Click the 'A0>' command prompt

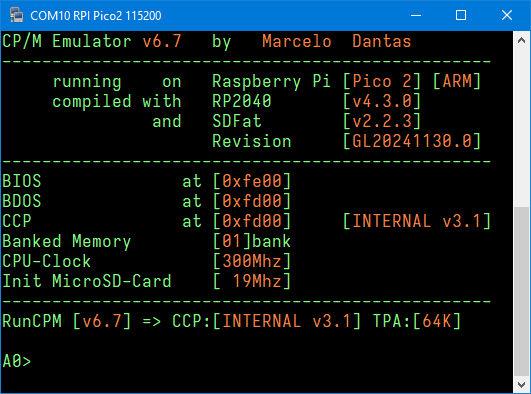coord(17,361)
